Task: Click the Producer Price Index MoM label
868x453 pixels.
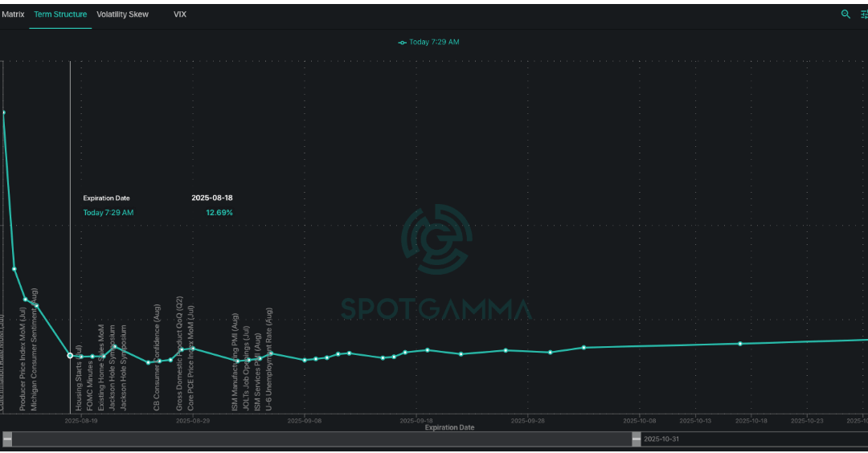Action: tap(23, 359)
